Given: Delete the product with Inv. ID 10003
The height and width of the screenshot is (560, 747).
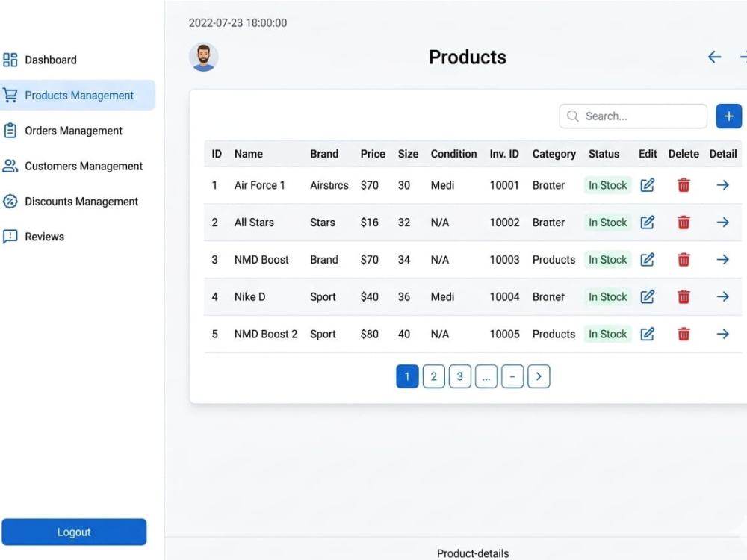Looking at the screenshot, I should tap(684, 260).
